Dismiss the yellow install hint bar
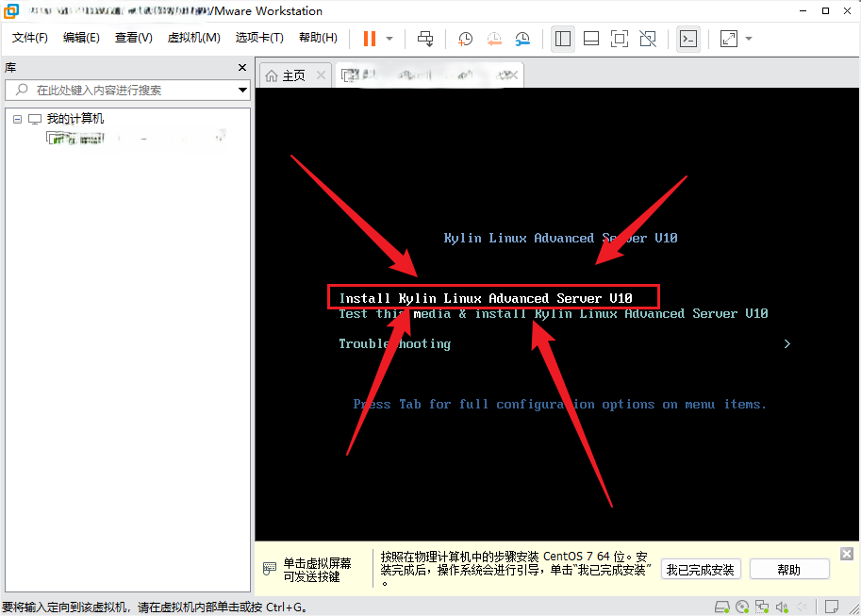This screenshot has height=616, width=861. pos(847,554)
